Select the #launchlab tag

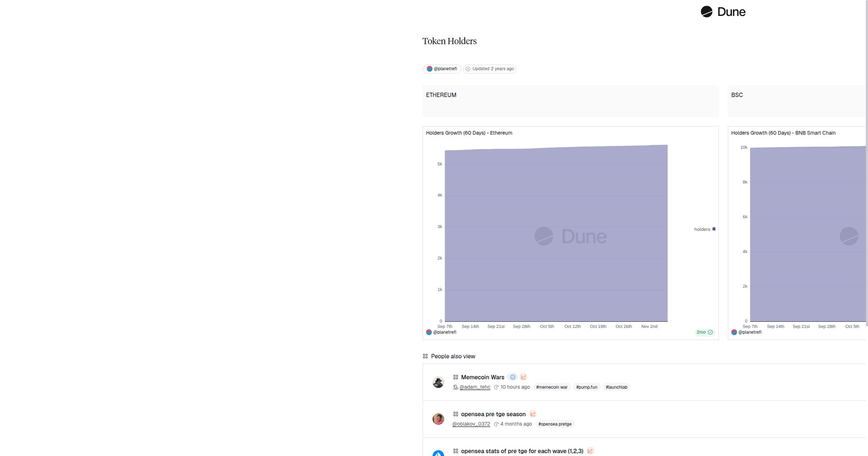click(616, 387)
